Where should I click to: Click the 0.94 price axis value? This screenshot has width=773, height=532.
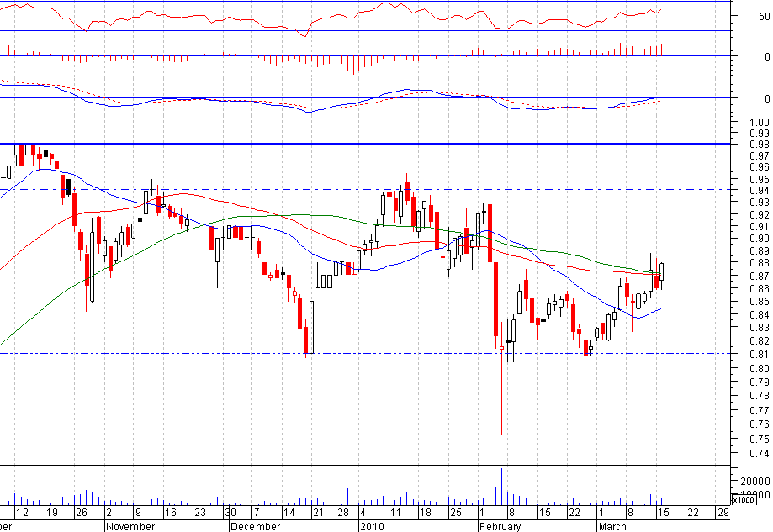coord(760,191)
